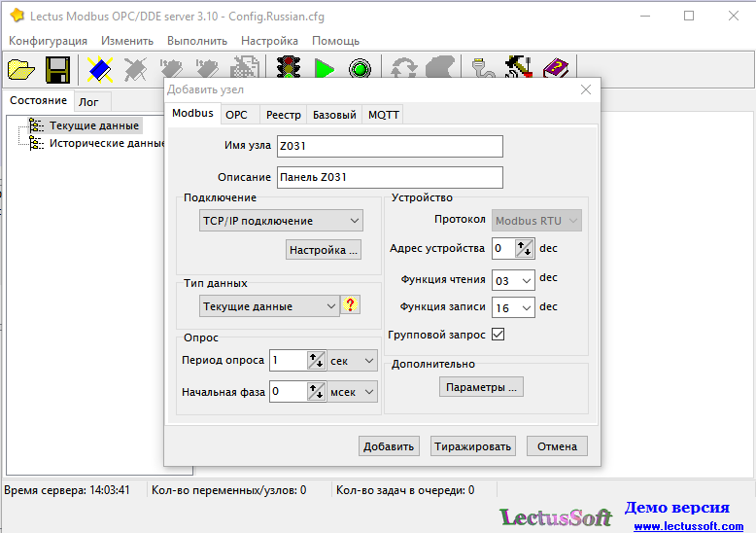The width and height of the screenshot is (756, 533).
Task: Click the add node toolbar icon
Action: pyautogui.click(x=100, y=69)
